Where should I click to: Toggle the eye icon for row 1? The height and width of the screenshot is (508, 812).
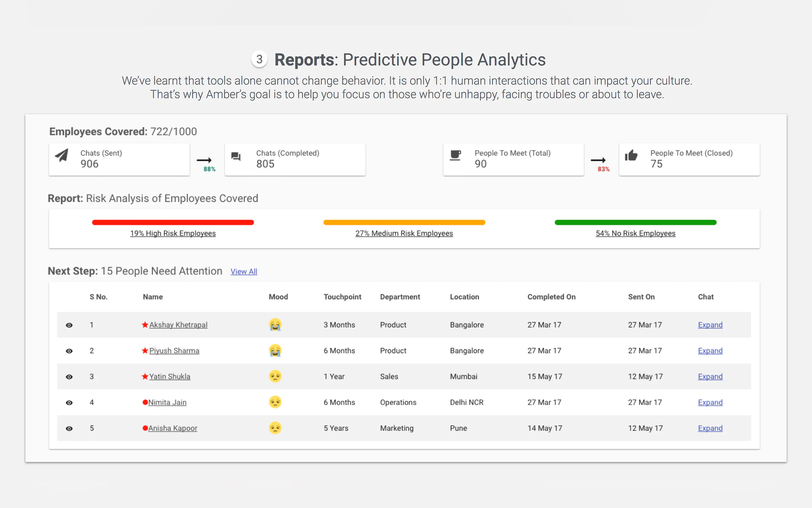pos(69,325)
